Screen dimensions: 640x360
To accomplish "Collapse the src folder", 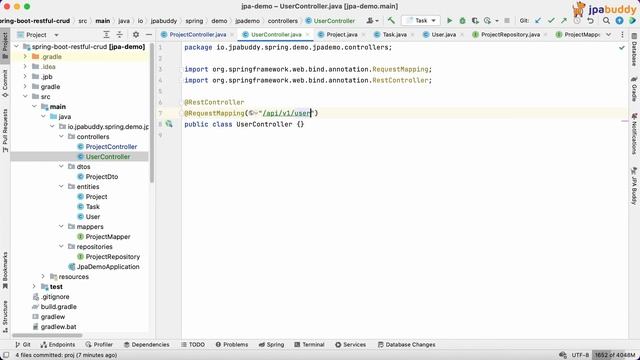I will pos(25,96).
